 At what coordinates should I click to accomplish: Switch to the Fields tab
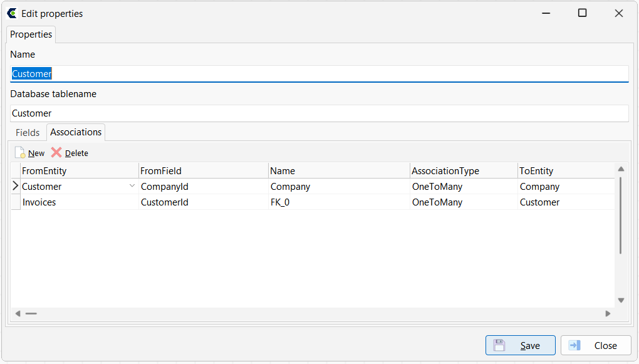point(28,132)
